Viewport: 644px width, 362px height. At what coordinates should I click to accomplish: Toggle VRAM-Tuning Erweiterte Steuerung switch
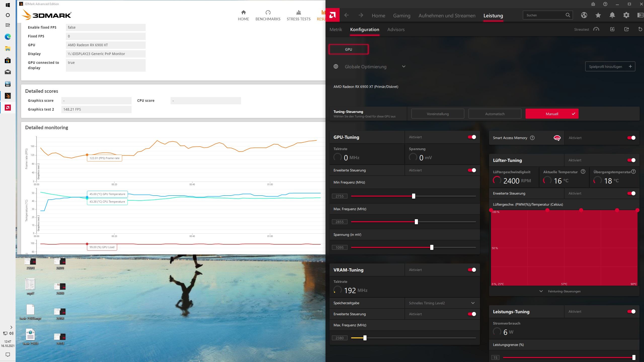click(x=472, y=314)
